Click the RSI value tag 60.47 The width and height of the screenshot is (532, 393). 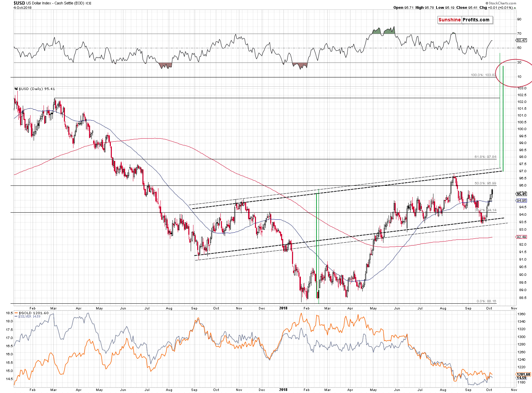[521, 40]
